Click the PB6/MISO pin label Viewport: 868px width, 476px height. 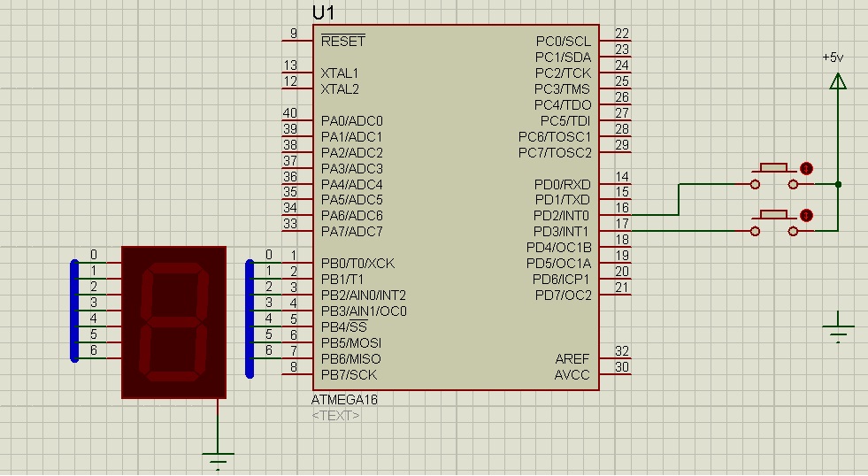coord(351,359)
